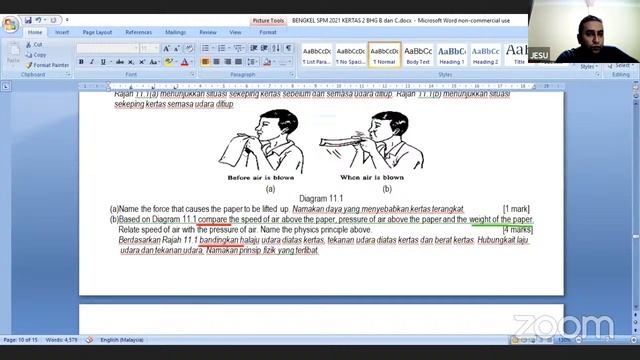Click the Numbering list icon
The width and height of the screenshot is (640, 360).
(222, 49)
